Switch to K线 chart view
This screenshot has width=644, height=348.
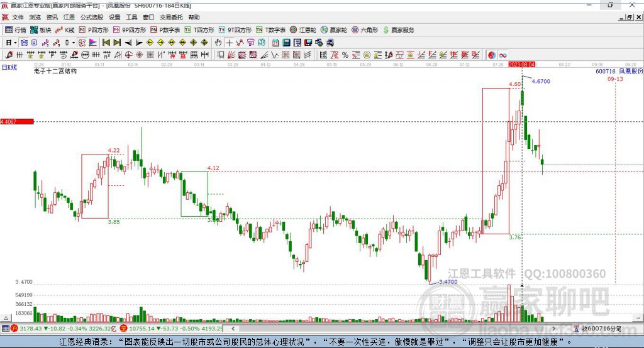coord(65,30)
